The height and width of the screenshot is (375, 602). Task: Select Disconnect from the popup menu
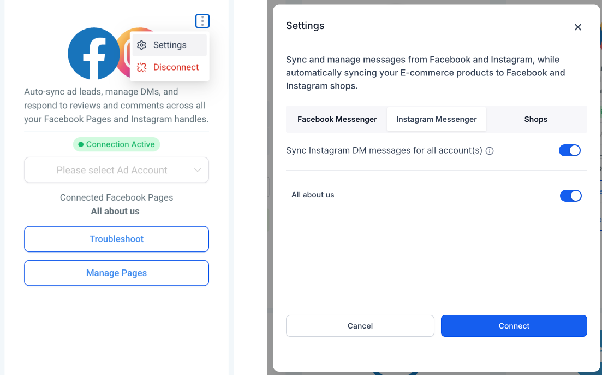tap(170, 67)
